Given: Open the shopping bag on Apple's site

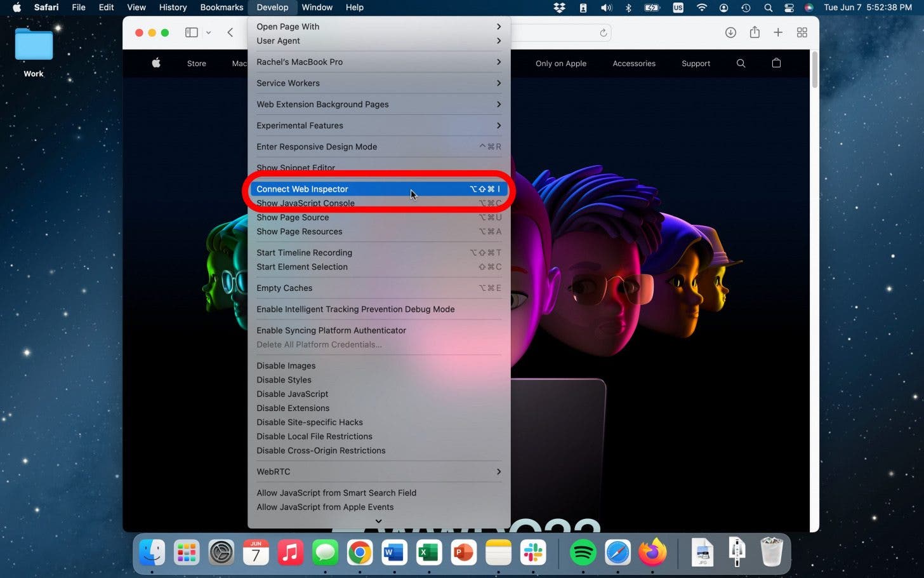Looking at the screenshot, I should coord(775,64).
